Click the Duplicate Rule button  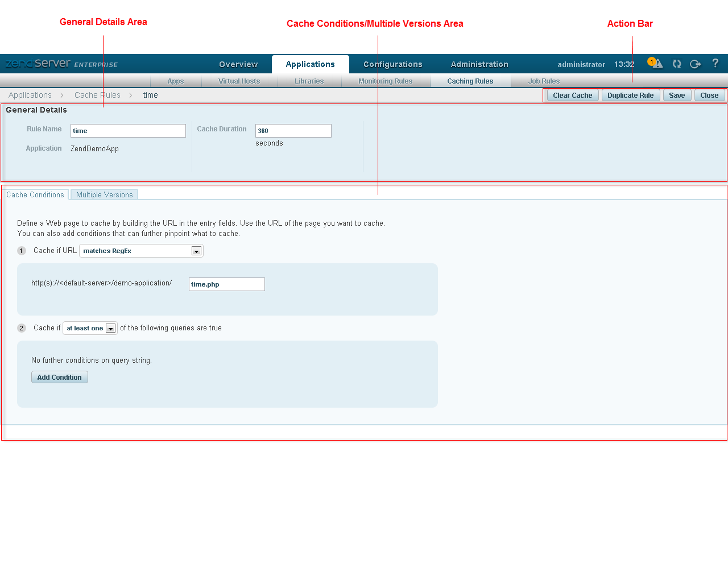(x=630, y=96)
